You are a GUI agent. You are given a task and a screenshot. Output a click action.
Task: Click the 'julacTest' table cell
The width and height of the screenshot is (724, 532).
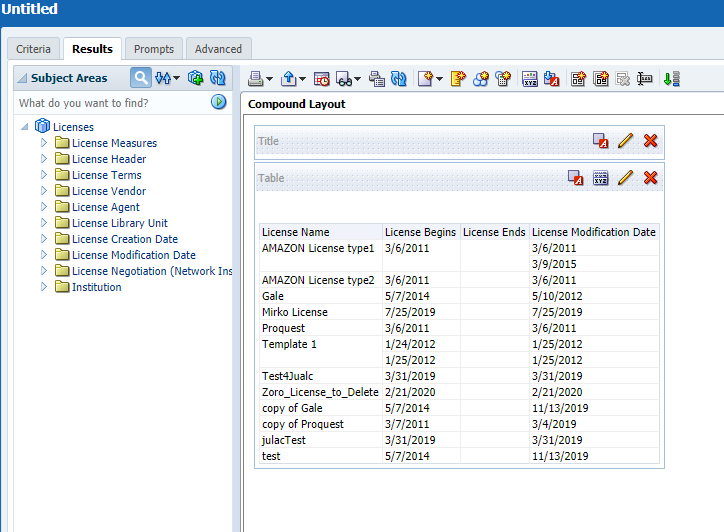pos(321,440)
